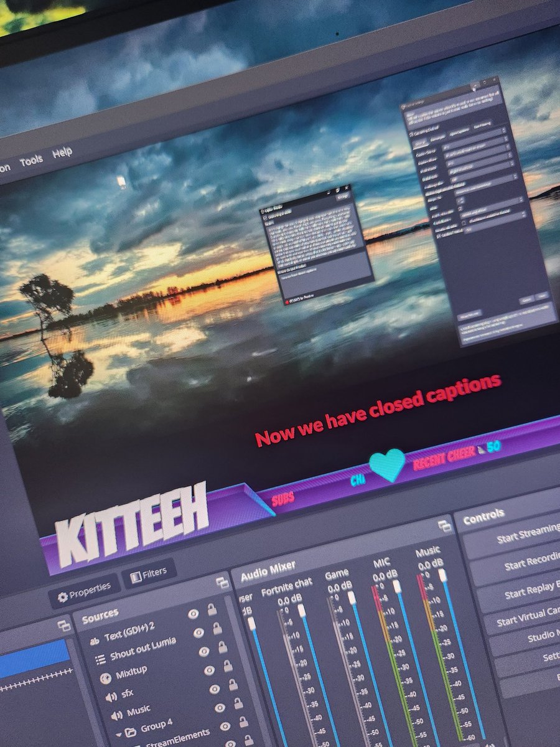Screen dimensions: 560x747
Task: Open source Filters
Action: tap(149, 574)
